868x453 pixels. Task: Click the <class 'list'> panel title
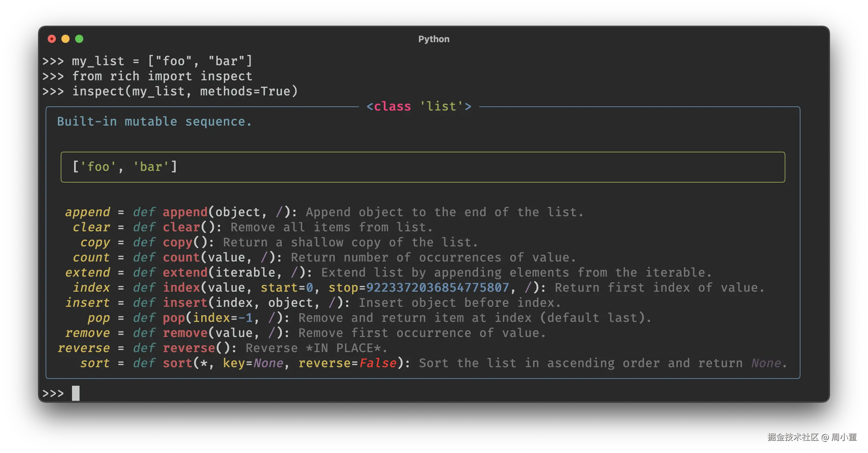click(419, 106)
